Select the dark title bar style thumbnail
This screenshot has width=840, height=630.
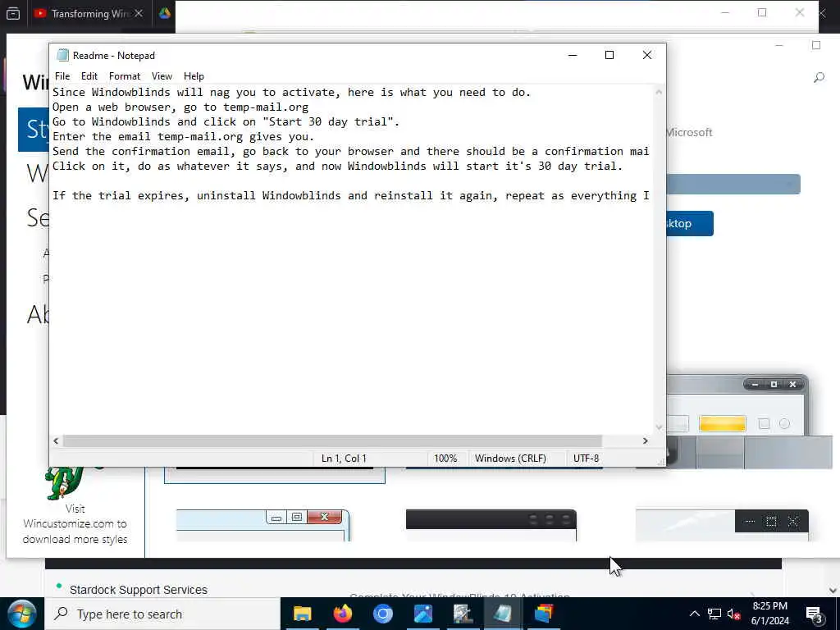point(491,525)
